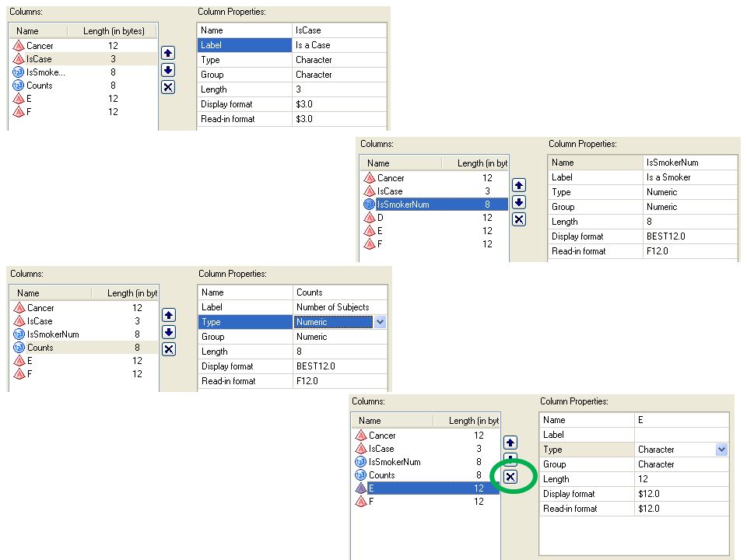The height and width of the screenshot is (560, 747).
Task: Select the F row in the IsCase properties panel
Action: click(x=83, y=112)
